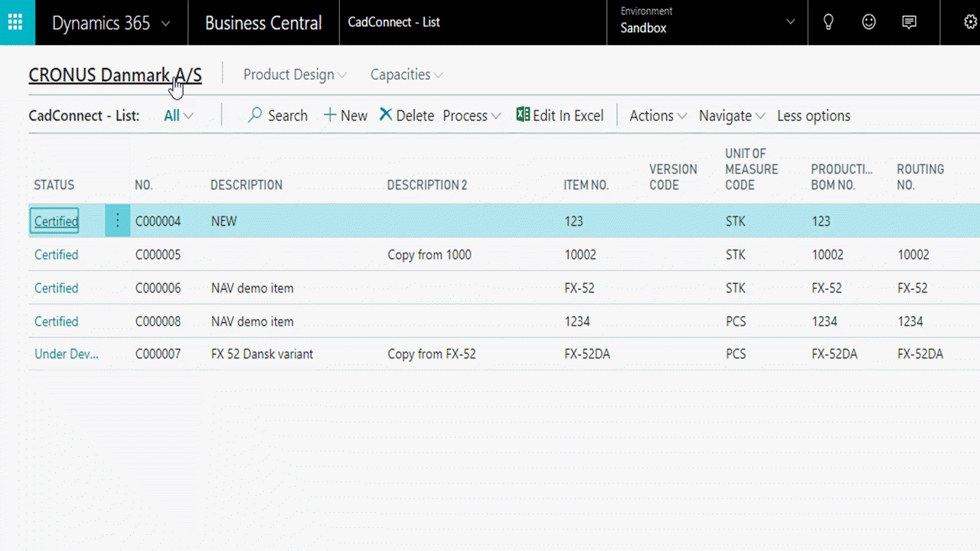Expand the Actions menu
This screenshot has width=980, height=551.
pos(658,116)
